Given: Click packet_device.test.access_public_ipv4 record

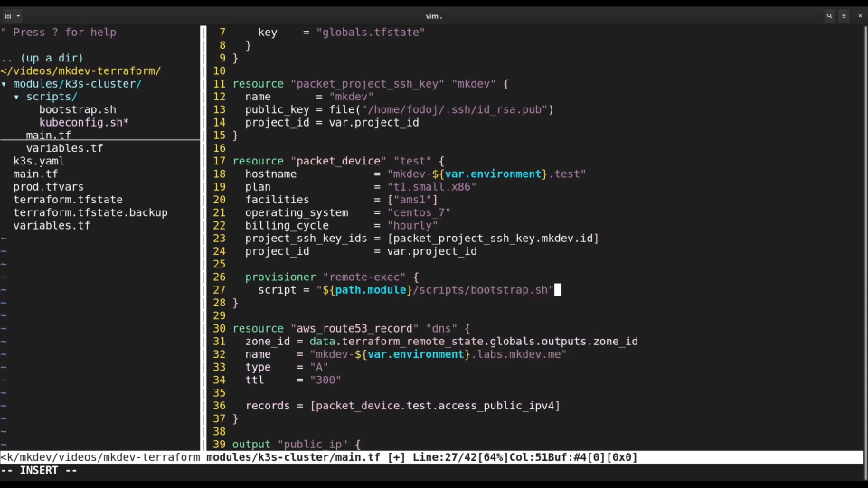Looking at the screenshot, I should pos(435,406).
